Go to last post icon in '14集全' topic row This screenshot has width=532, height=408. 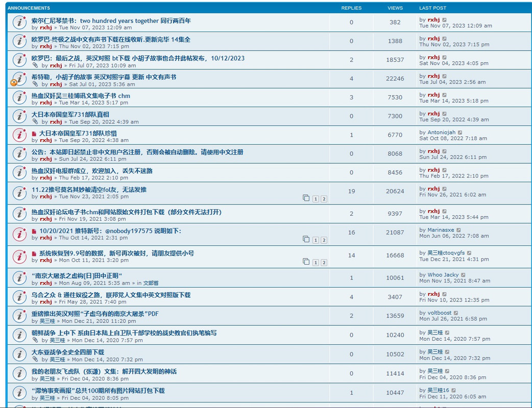445,39
